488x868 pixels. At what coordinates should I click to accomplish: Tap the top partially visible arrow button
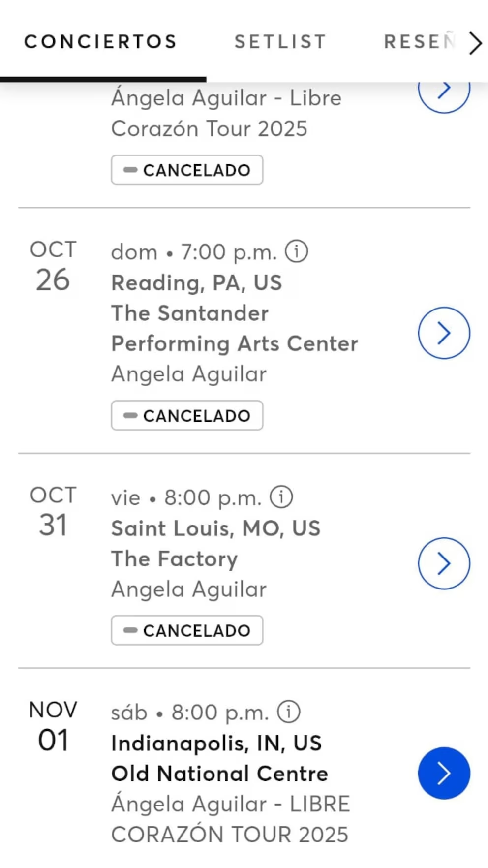coord(444,93)
